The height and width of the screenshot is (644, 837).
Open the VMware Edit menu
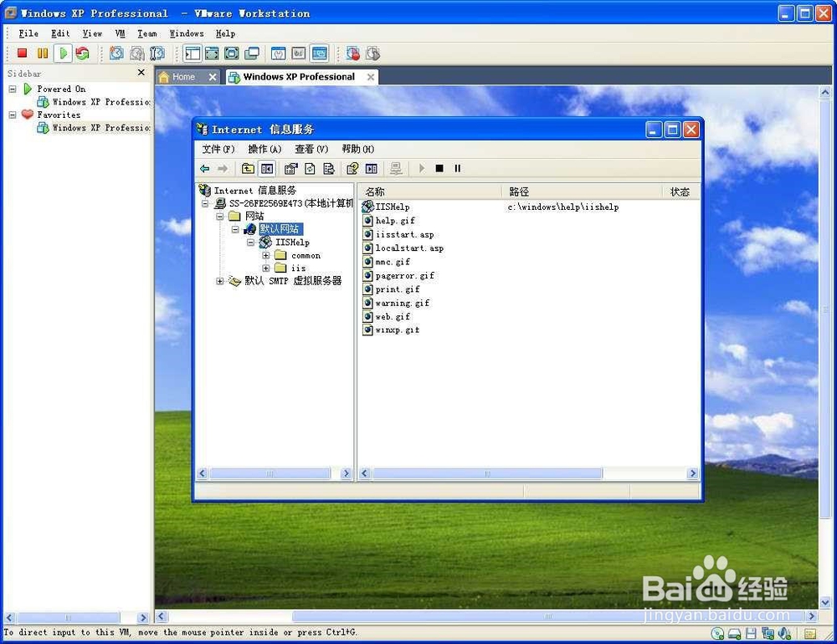click(60, 33)
